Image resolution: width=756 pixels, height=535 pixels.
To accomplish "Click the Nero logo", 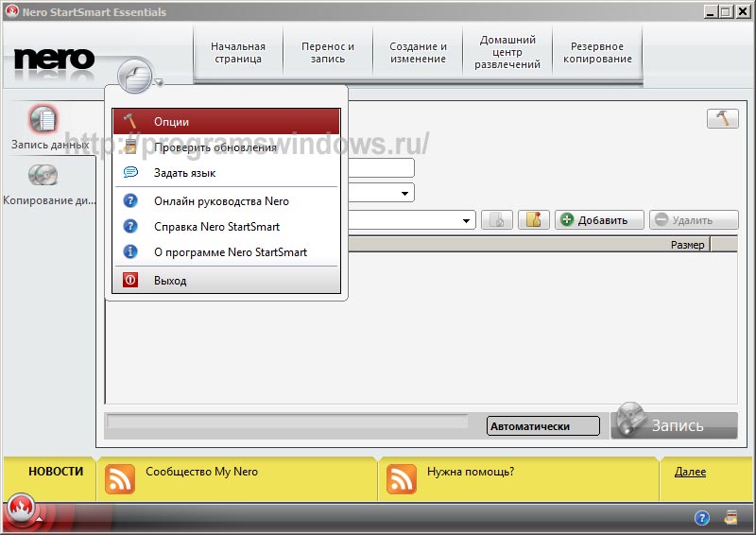I will pos(54,60).
